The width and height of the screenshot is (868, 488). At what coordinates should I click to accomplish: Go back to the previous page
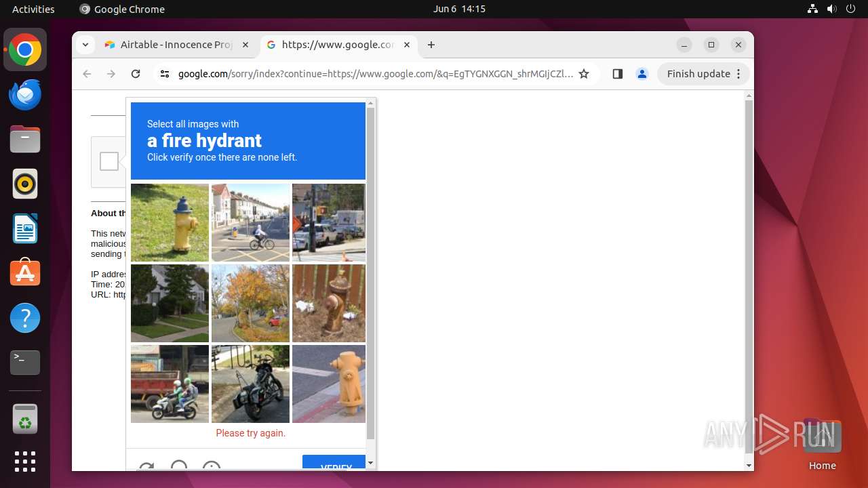[87, 74]
